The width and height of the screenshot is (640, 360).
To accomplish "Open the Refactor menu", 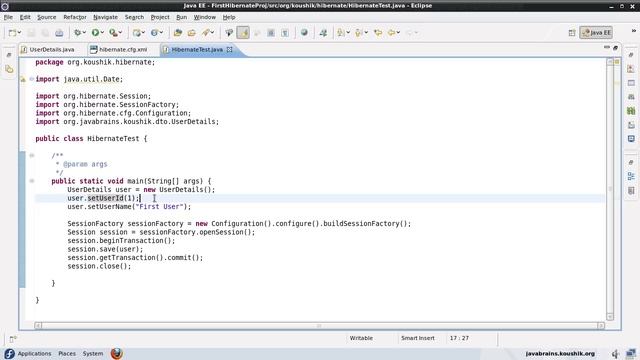I will click(x=75, y=17).
